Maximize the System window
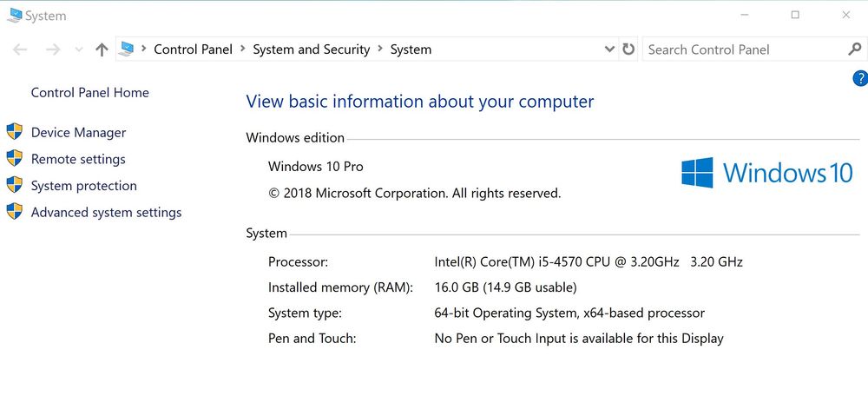 tap(795, 15)
